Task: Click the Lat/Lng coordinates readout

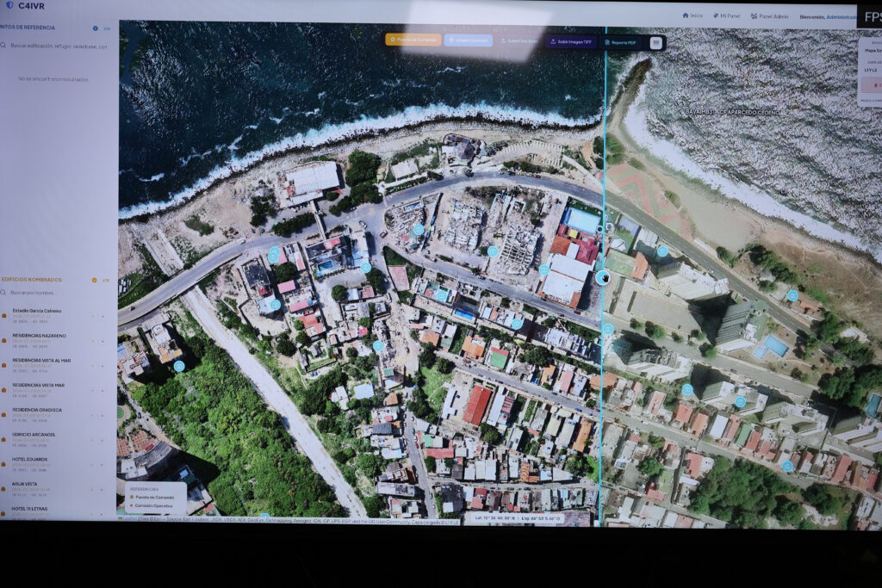Action: click(518, 518)
